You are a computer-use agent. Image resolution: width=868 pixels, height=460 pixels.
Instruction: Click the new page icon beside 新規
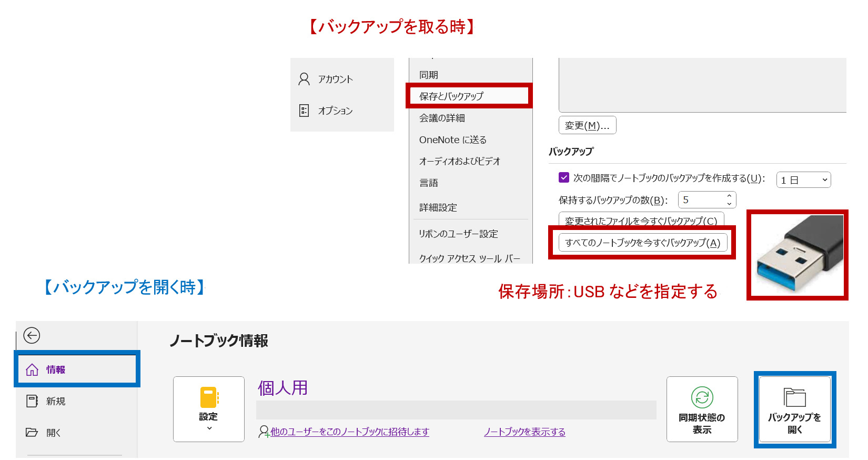point(32,401)
